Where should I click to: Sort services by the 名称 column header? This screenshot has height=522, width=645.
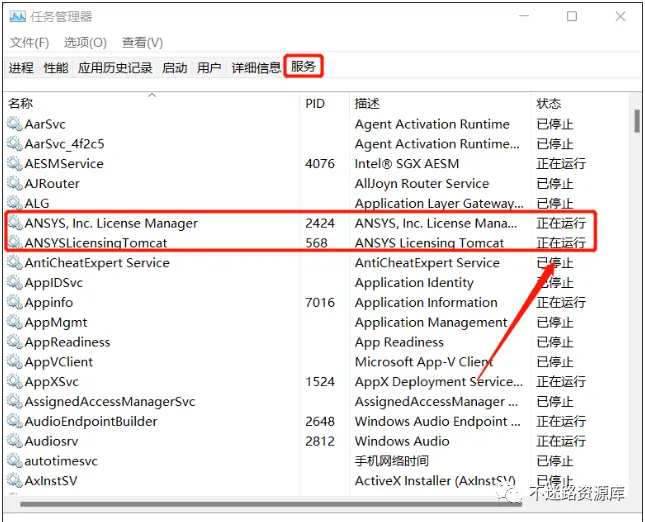tap(152, 103)
